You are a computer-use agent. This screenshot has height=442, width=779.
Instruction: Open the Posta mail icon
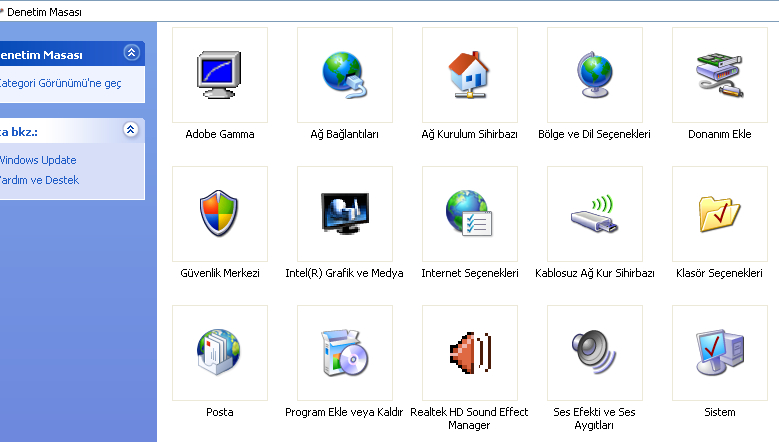[219, 353]
